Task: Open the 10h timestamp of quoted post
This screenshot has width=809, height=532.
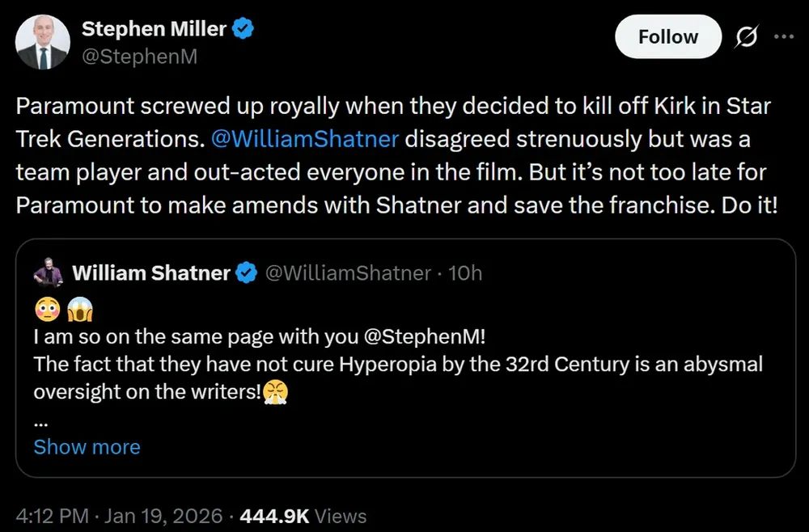Action: point(465,273)
